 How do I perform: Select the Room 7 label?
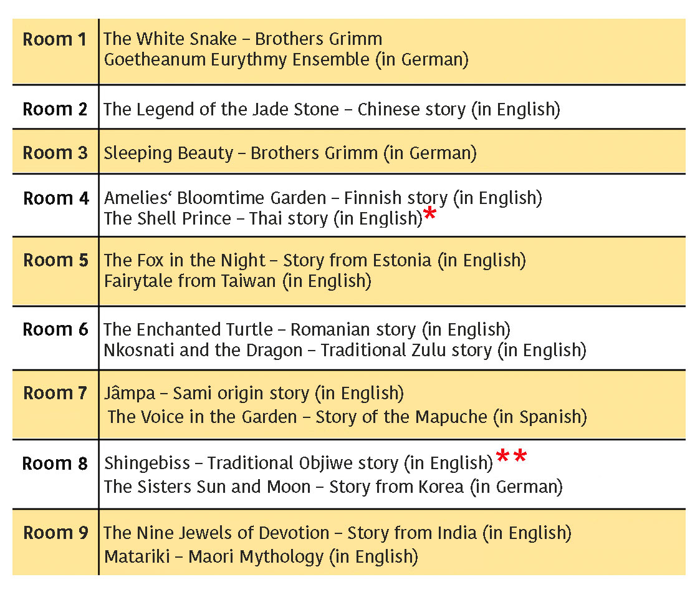[x=55, y=393]
